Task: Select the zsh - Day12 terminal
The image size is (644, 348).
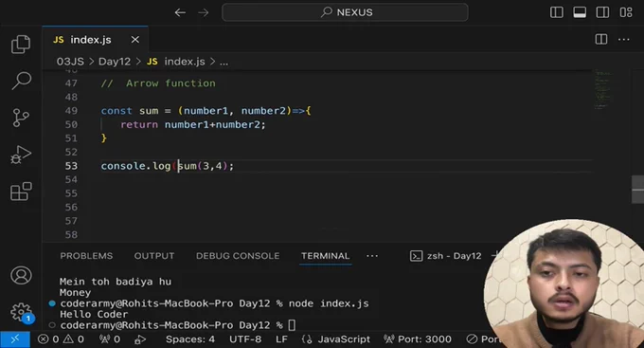Action: click(446, 256)
